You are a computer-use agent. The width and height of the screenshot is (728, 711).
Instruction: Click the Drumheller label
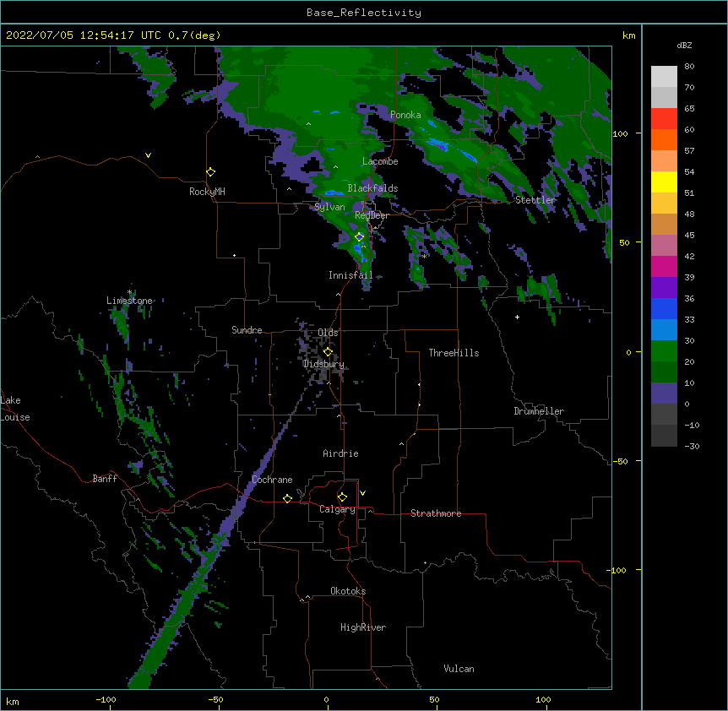click(x=539, y=411)
